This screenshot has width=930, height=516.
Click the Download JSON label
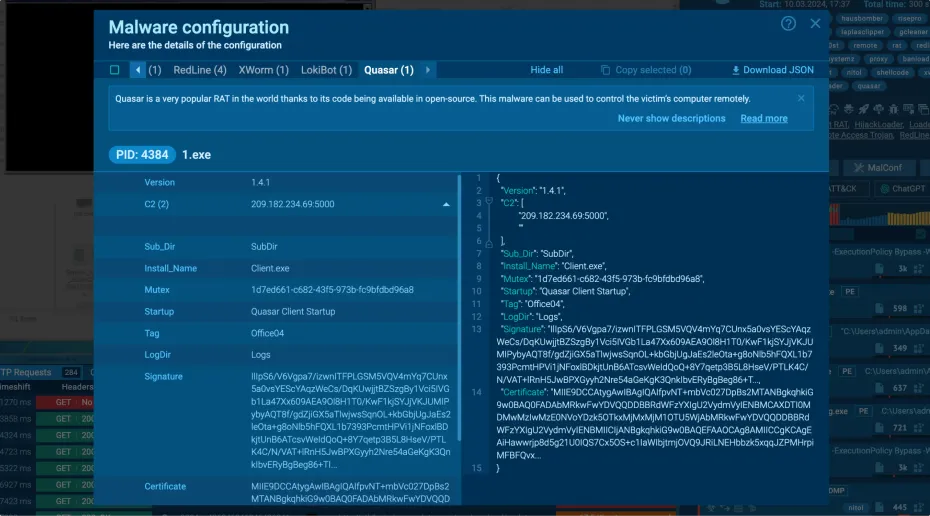[x=778, y=70]
